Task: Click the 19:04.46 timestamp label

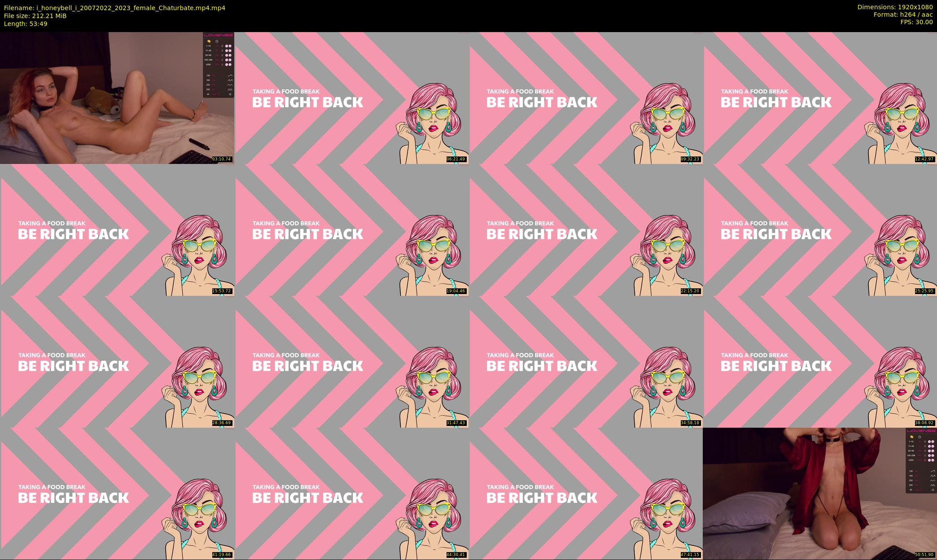Action: 456,291
